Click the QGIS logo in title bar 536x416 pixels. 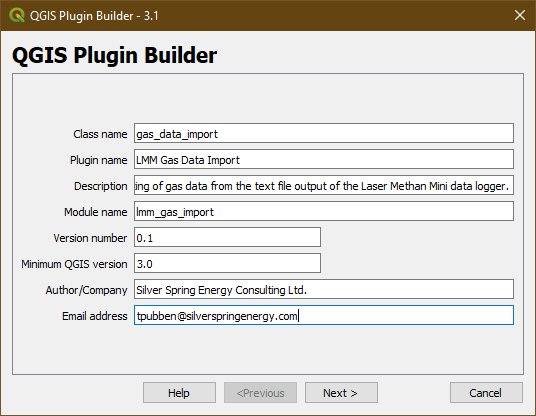pyautogui.click(x=17, y=15)
